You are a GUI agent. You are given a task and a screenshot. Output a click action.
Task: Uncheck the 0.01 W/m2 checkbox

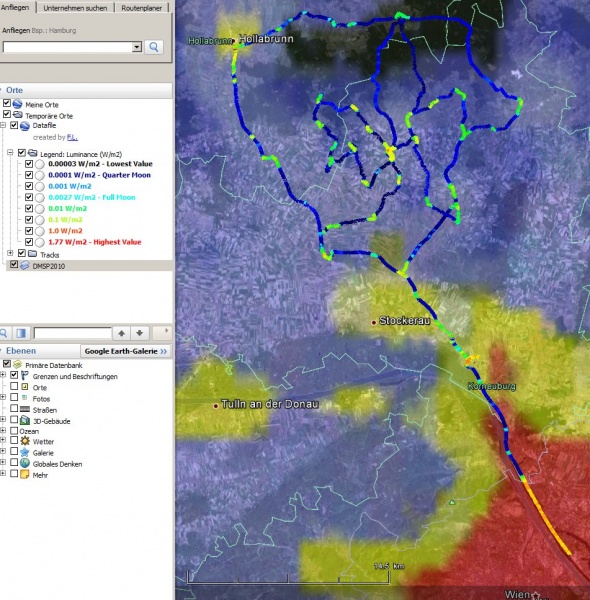click(x=29, y=208)
